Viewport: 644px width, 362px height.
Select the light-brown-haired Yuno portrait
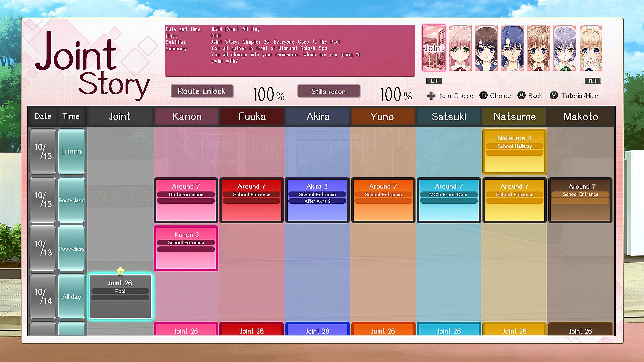(x=538, y=48)
